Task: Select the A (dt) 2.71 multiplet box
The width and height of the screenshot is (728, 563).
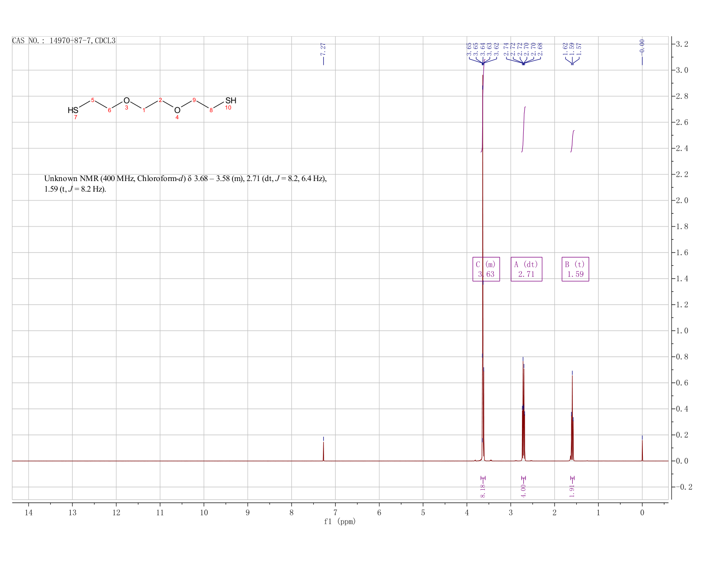Action: click(x=526, y=269)
